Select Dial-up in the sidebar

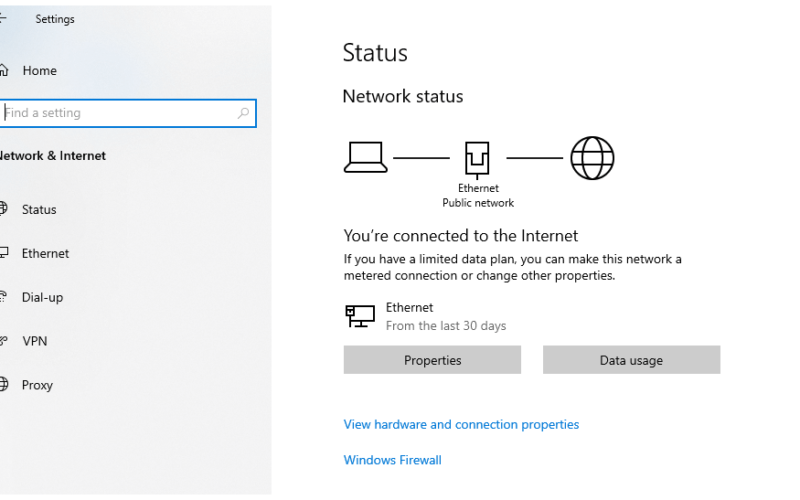pyautogui.click(x=42, y=297)
